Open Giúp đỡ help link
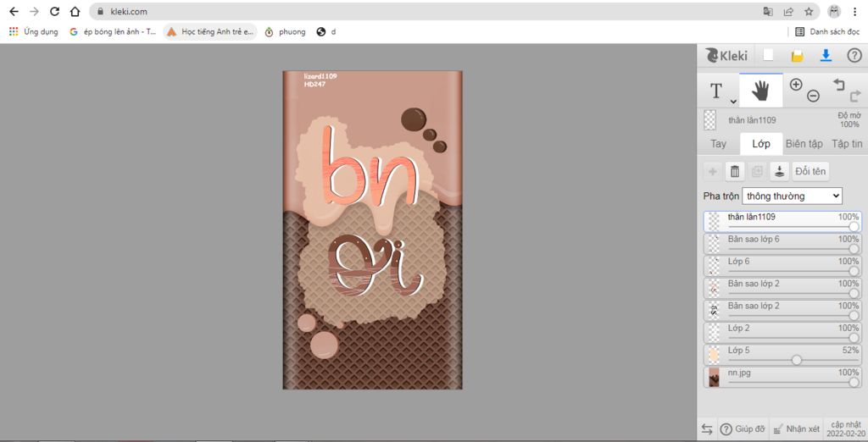 pos(743,428)
